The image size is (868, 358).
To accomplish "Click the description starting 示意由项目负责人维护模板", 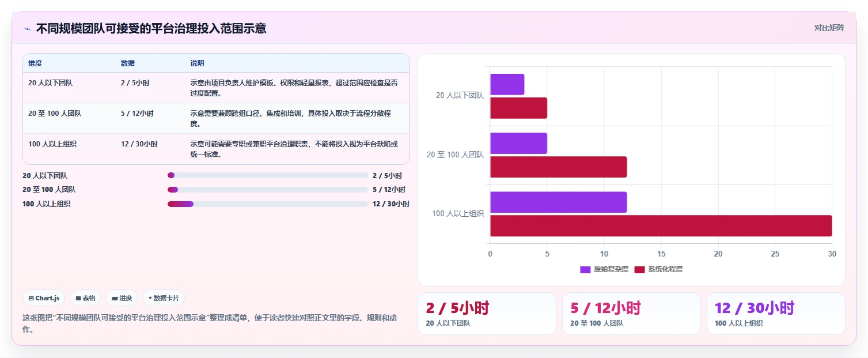I will coord(294,88).
